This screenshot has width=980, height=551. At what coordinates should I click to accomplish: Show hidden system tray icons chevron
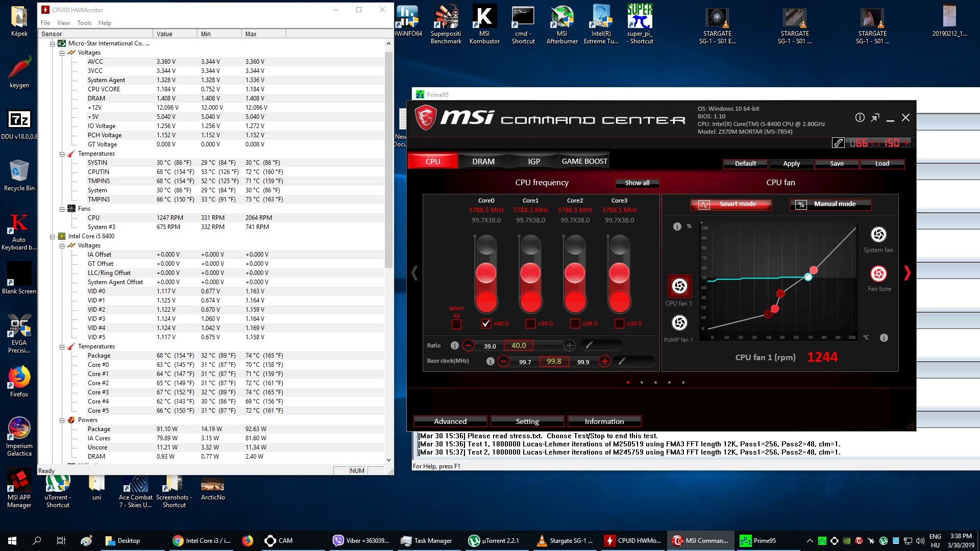point(810,541)
